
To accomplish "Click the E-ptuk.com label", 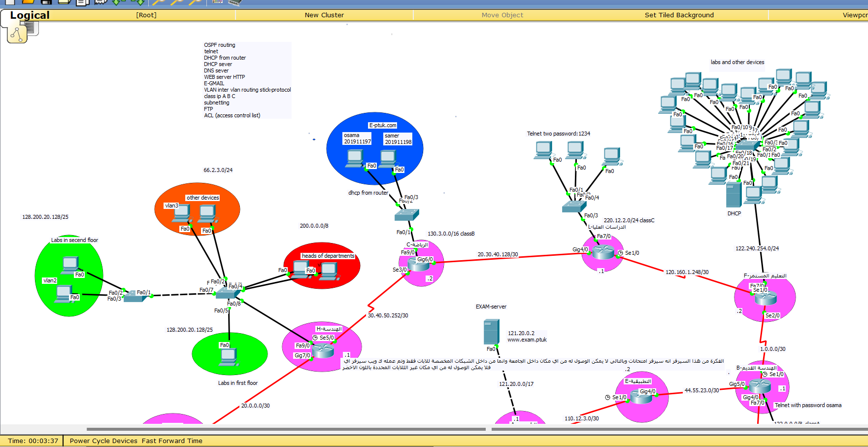I will click(383, 125).
